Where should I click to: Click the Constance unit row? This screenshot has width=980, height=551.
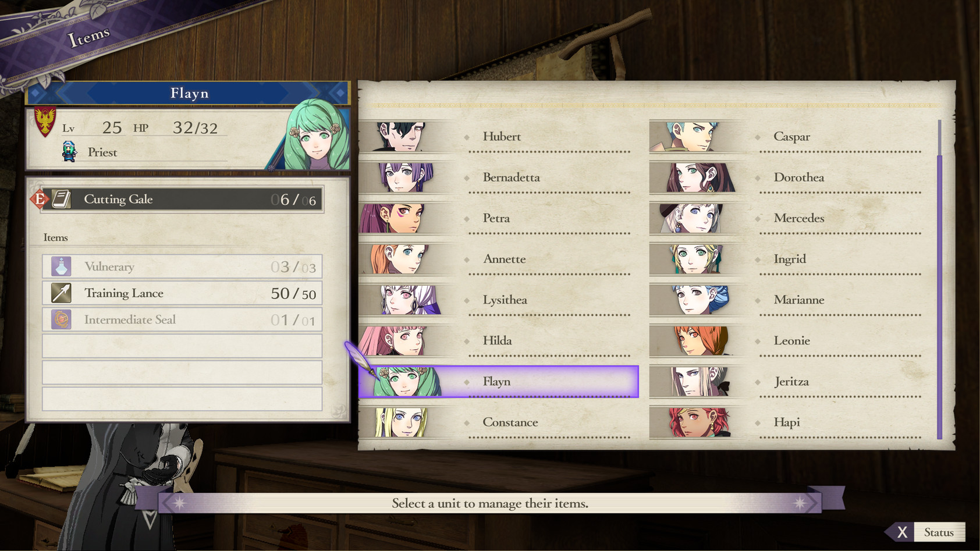[x=510, y=422]
